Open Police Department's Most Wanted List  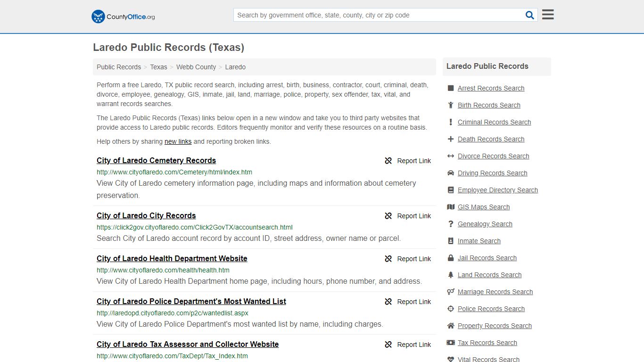point(191,301)
